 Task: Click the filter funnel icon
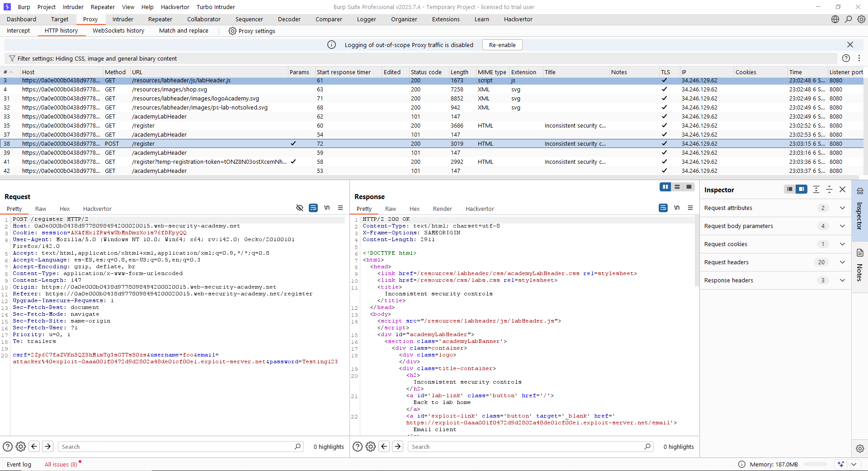tap(12, 58)
